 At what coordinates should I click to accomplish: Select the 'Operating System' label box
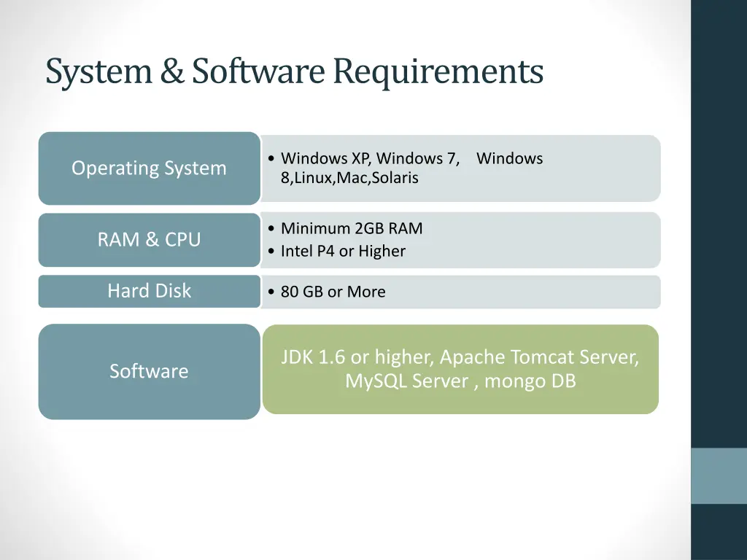pos(149,168)
